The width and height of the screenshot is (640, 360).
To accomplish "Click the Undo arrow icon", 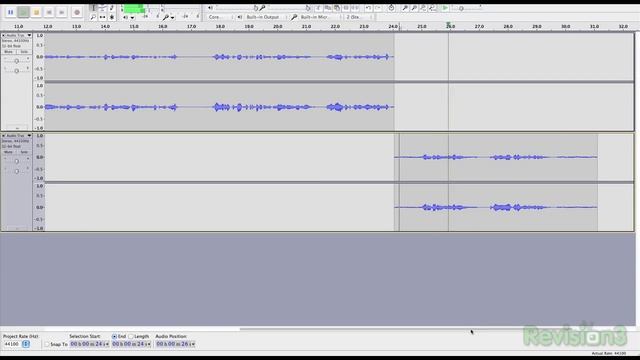I will [x=368, y=8].
